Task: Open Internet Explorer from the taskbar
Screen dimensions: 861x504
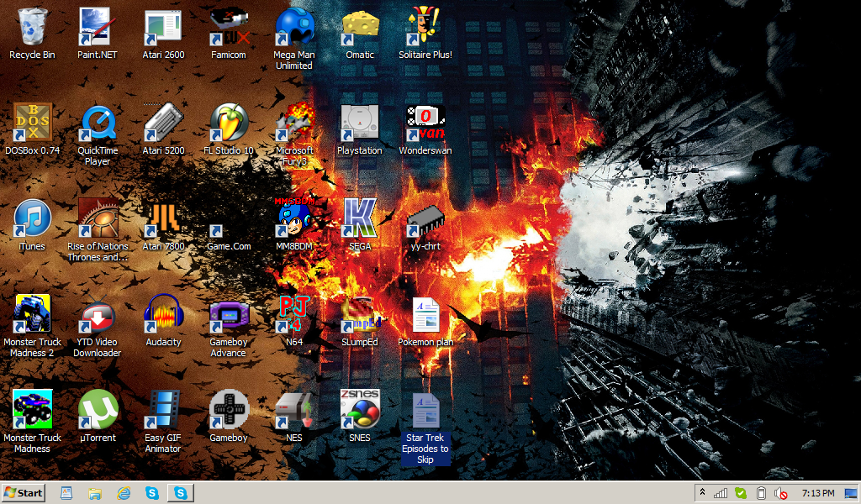Action: [124, 493]
